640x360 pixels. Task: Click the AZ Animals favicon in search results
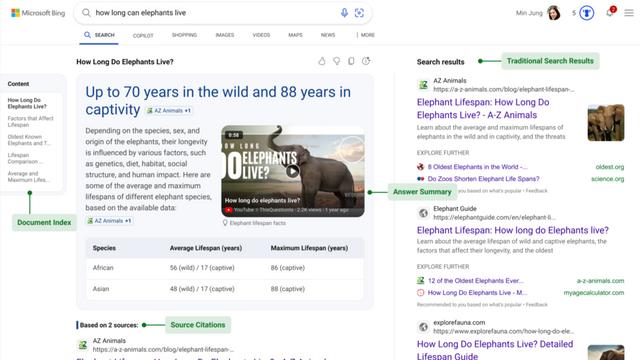click(423, 85)
